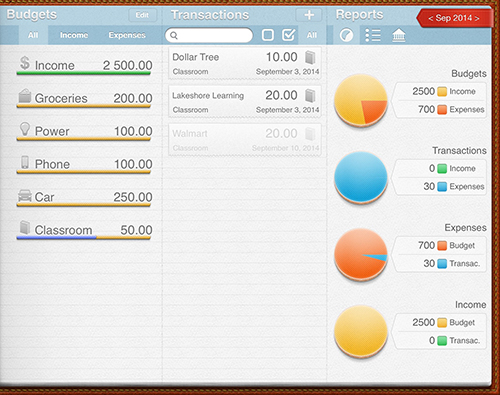Viewport: 500px width, 395px height.
Task: Click the Power light bulb icon
Action: click(x=25, y=128)
